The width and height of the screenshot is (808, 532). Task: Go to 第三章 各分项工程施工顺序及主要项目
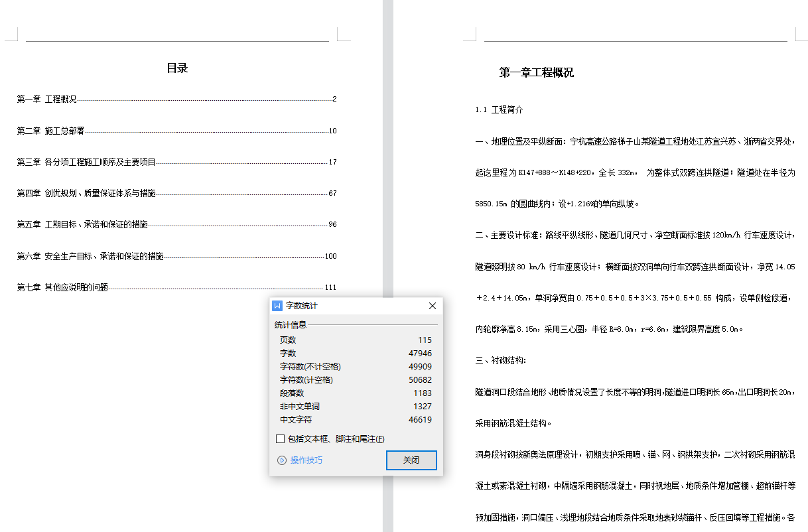(x=86, y=162)
